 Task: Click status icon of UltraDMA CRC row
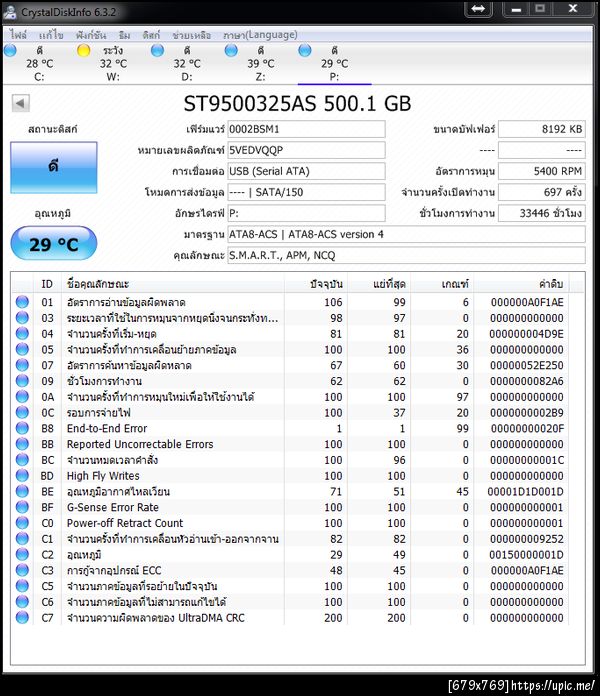(x=22, y=617)
